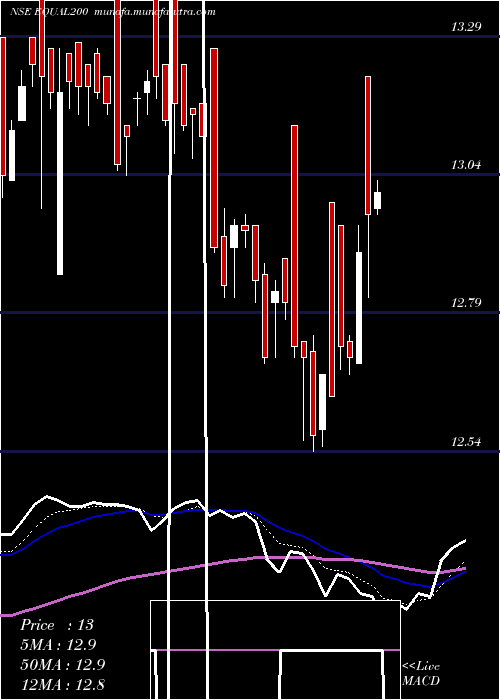Image resolution: width=500 pixels, height=700 pixels.
Task: Click the Price : 13 readout
Action: [57, 625]
